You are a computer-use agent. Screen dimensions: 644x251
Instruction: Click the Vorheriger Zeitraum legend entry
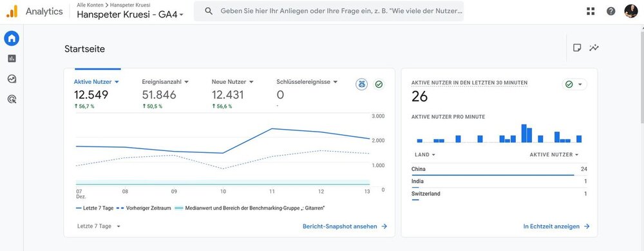(x=144, y=208)
